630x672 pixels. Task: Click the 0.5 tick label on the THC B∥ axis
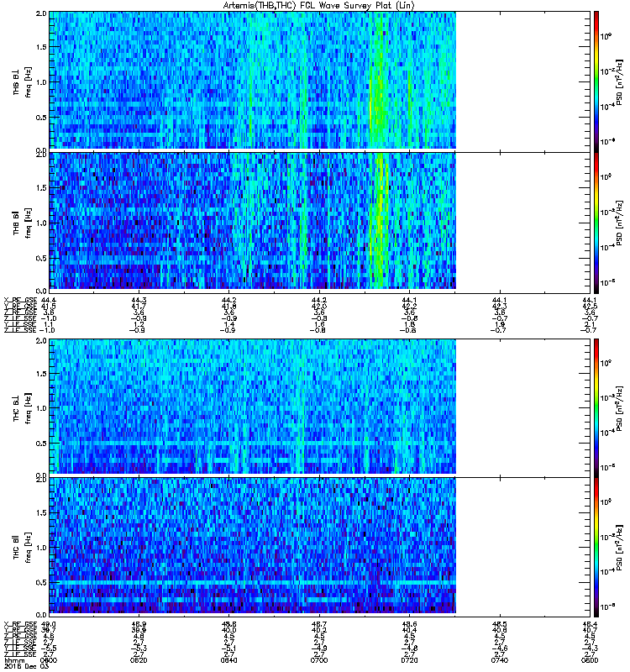coord(41,582)
